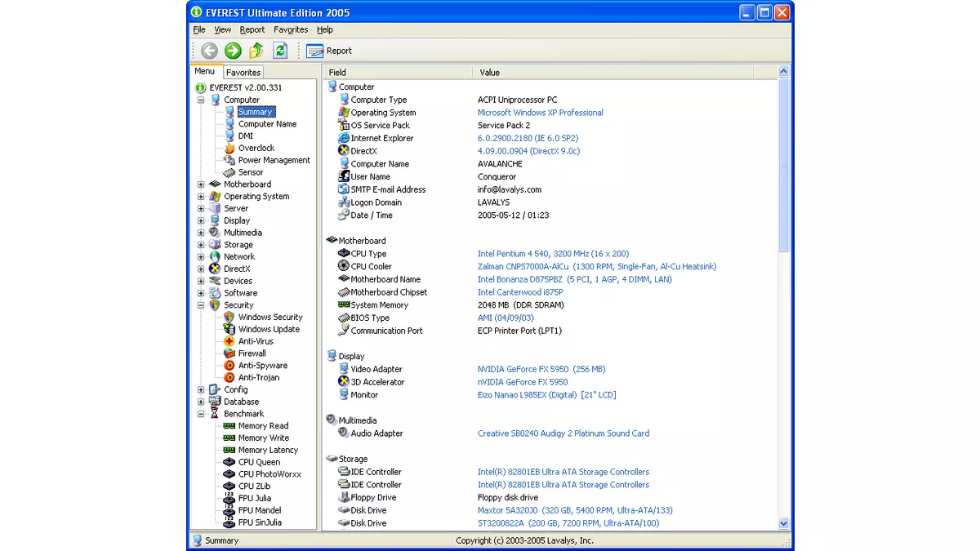Click the Windows Update tree icon
The image size is (980, 551).
[229, 329]
